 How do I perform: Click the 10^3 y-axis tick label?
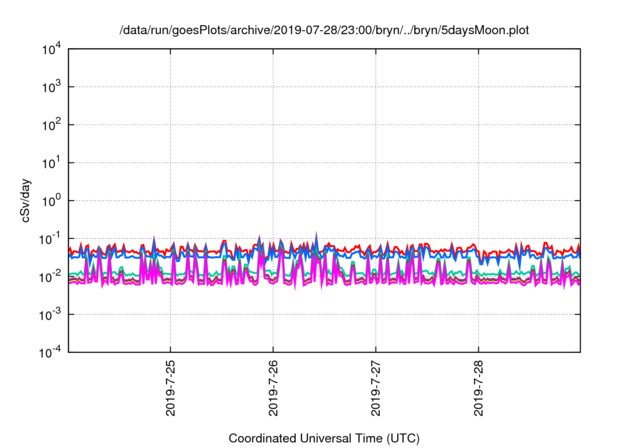[x=50, y=87]
